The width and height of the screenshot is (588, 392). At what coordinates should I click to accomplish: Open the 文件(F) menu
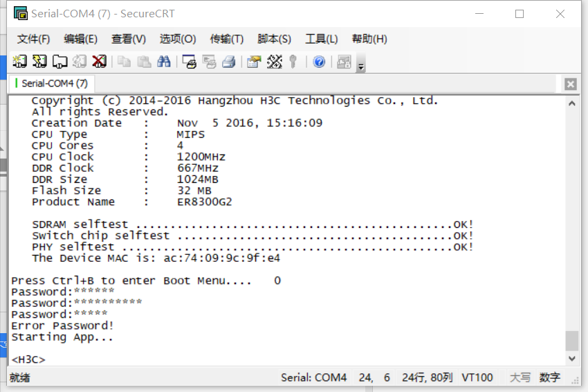[33, 39]
